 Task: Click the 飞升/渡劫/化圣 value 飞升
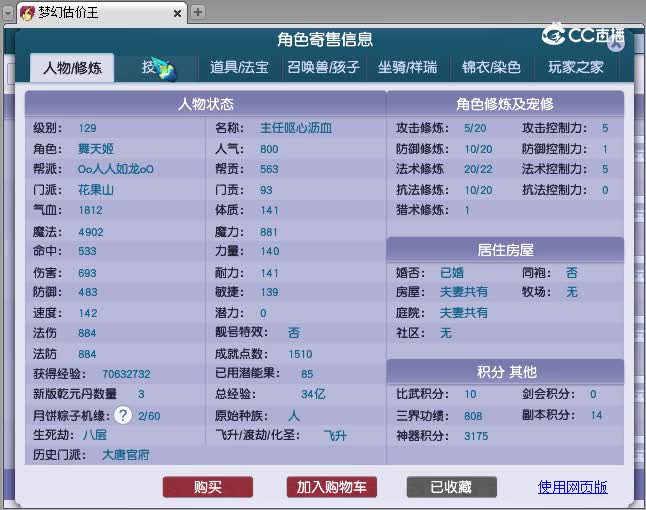(x=335, y=435)
